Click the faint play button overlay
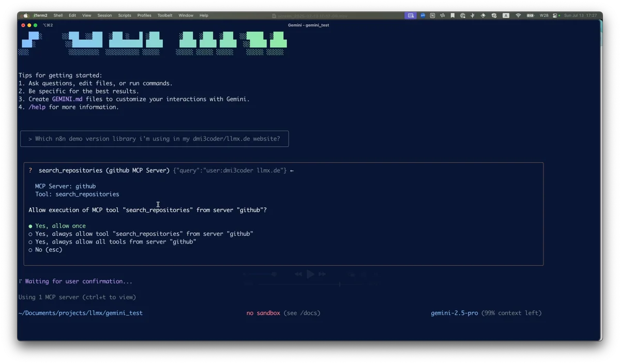Viewport: 620px width, 364px height. pyautogui.click(x=310, y=274)
